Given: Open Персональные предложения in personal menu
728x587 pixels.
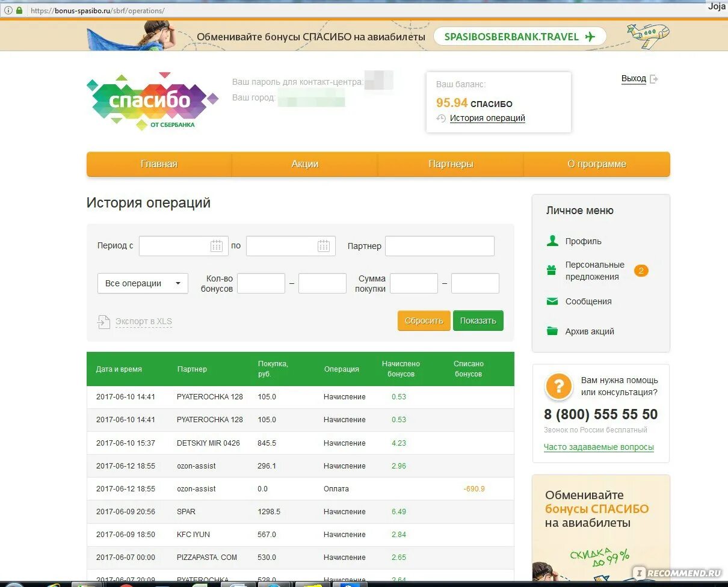Looking at the screenshot, I should point(595,271).
